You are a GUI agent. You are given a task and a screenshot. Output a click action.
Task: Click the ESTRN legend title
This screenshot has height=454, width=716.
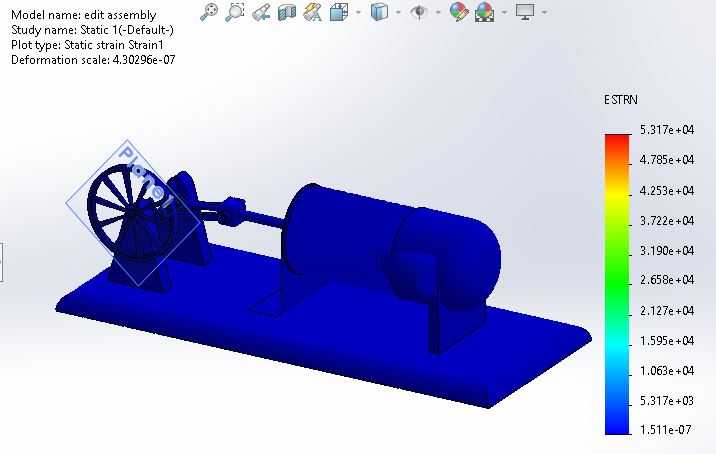tap(621, 100)
